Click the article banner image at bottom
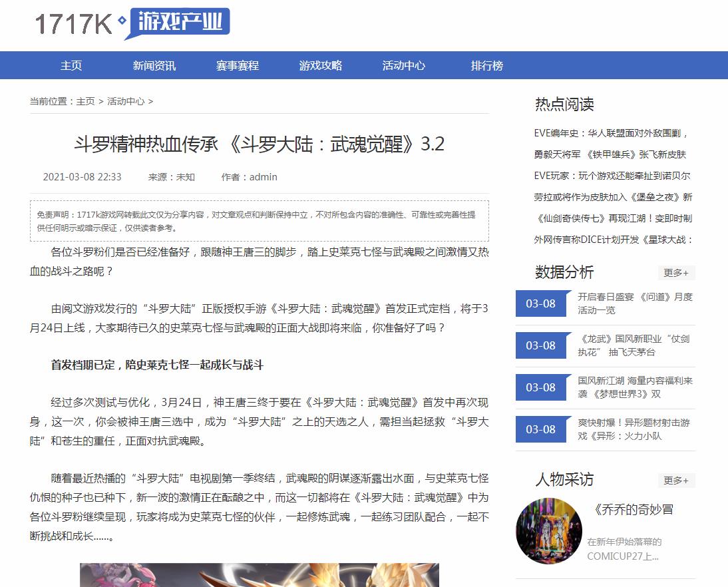The image size is (728, 587). pos(259,575)
